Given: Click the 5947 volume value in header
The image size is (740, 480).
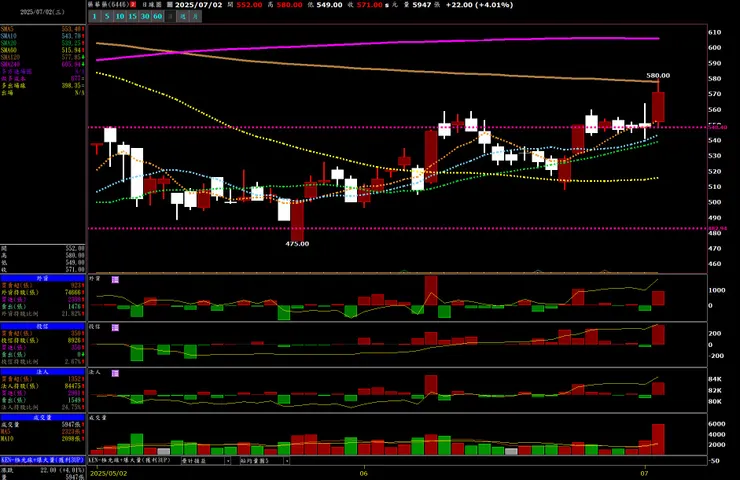Looking at the screenshot, I should point(421,5).
